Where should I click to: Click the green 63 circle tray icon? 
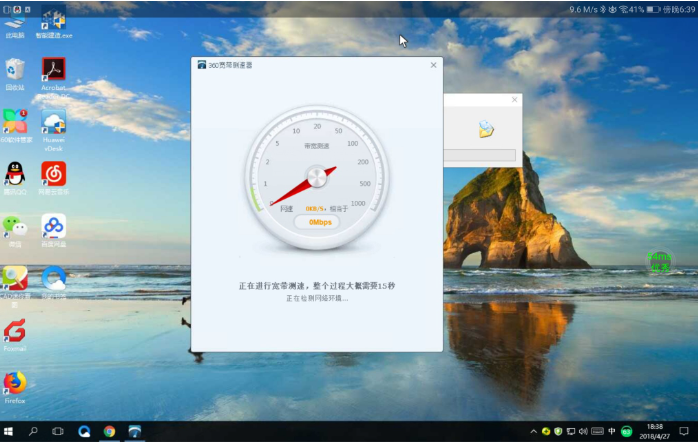click(626, 431)
